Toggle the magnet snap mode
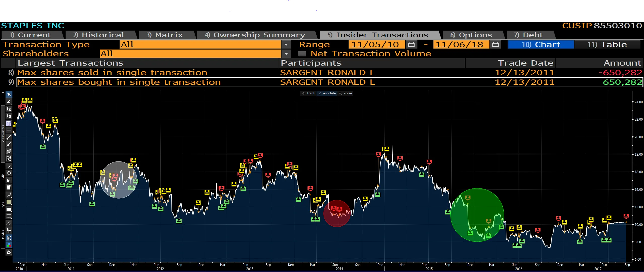The width and height of the screenshot is (644, 272). click(x=9, y=238)
